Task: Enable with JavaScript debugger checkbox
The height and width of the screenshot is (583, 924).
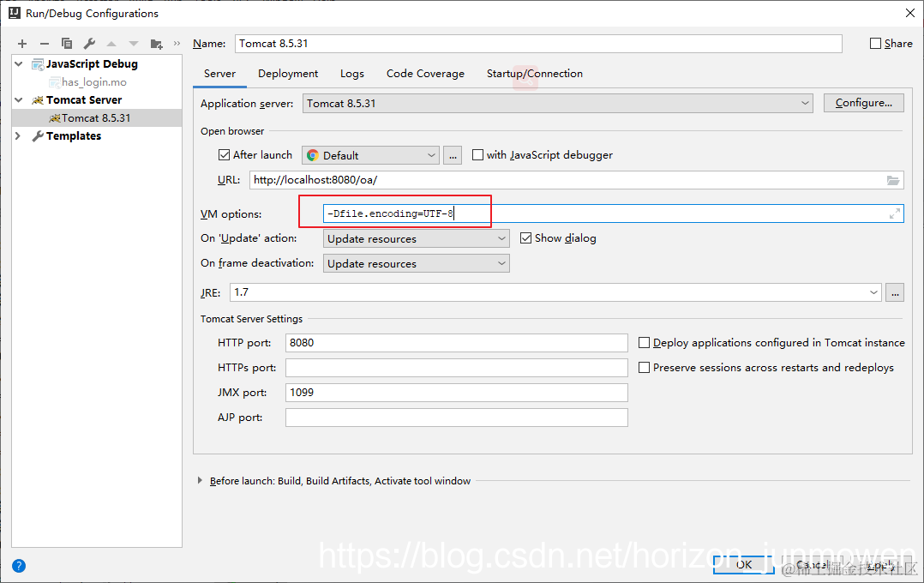Action: (478, 155)
